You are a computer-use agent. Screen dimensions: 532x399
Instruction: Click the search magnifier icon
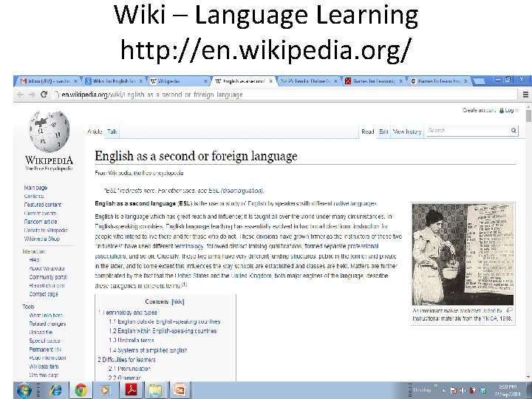[514, 130]
